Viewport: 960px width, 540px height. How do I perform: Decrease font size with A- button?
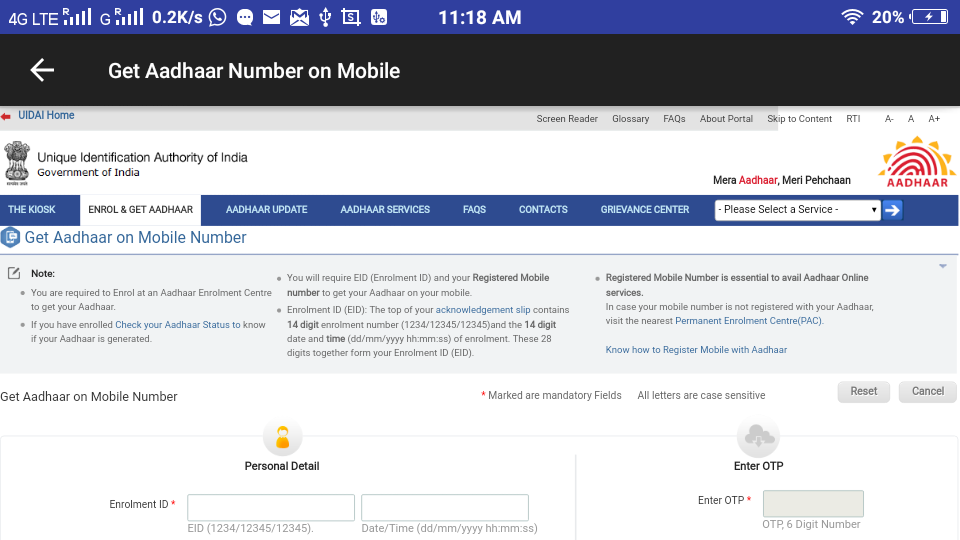889,119
